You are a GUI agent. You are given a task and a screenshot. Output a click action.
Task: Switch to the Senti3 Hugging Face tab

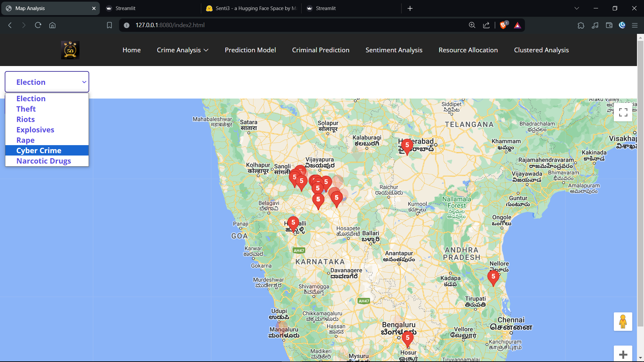252,8
